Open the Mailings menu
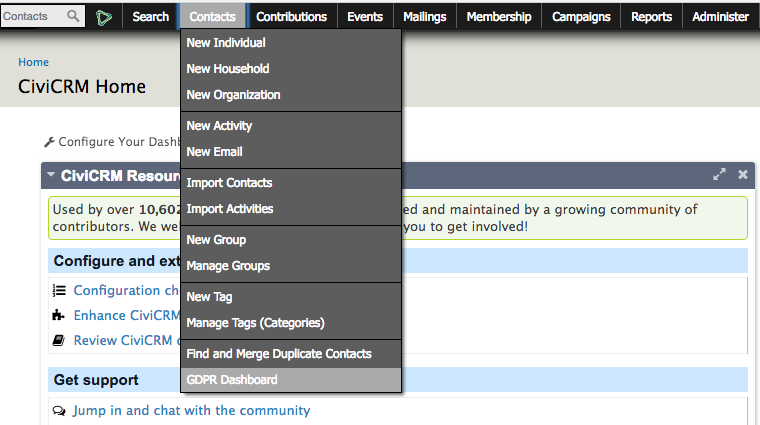 point(425,16)
